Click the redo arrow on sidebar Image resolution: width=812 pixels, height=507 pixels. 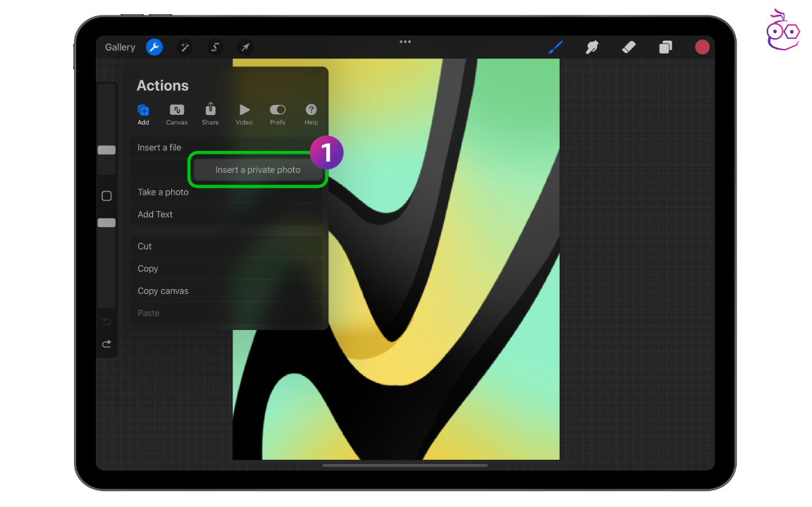pyautogui.click(x=106, y=344)
